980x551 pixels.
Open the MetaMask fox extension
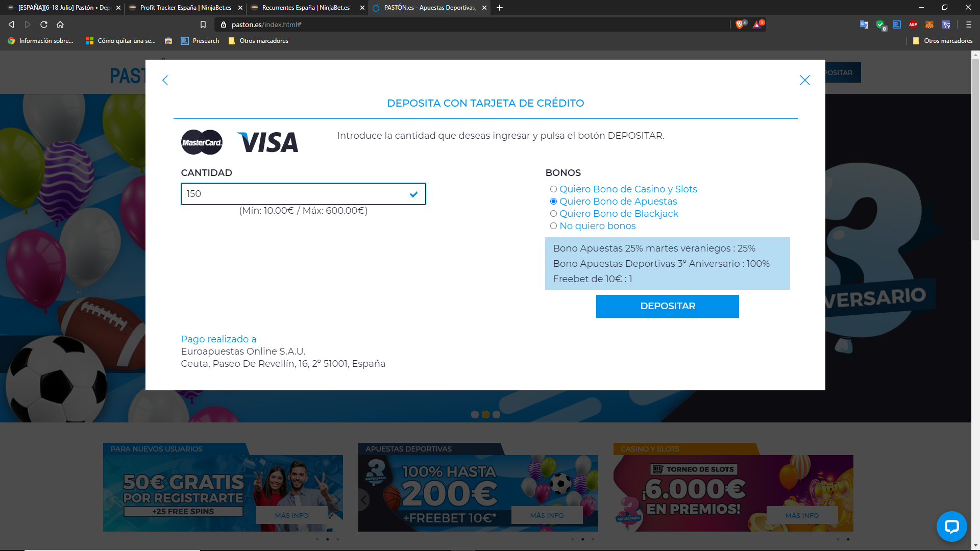pos(929,24)
